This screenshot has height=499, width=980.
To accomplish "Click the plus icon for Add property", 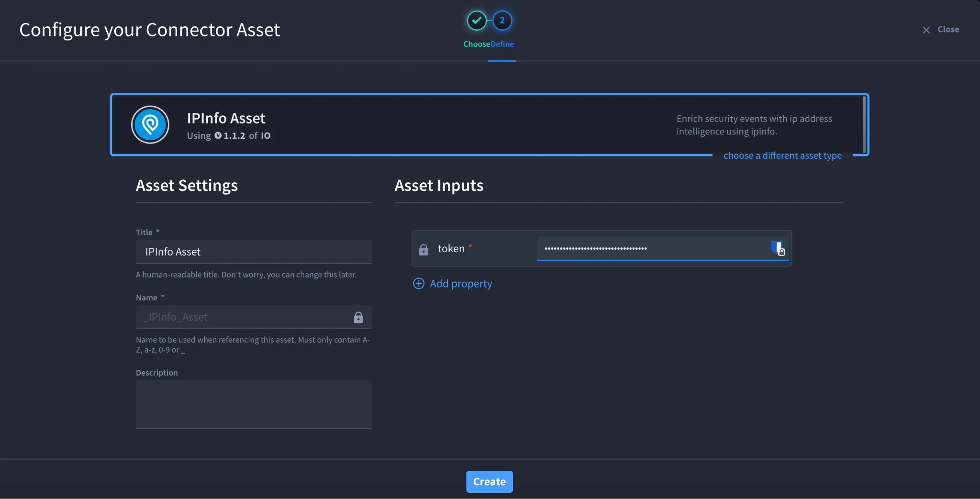I will (419, 284).
